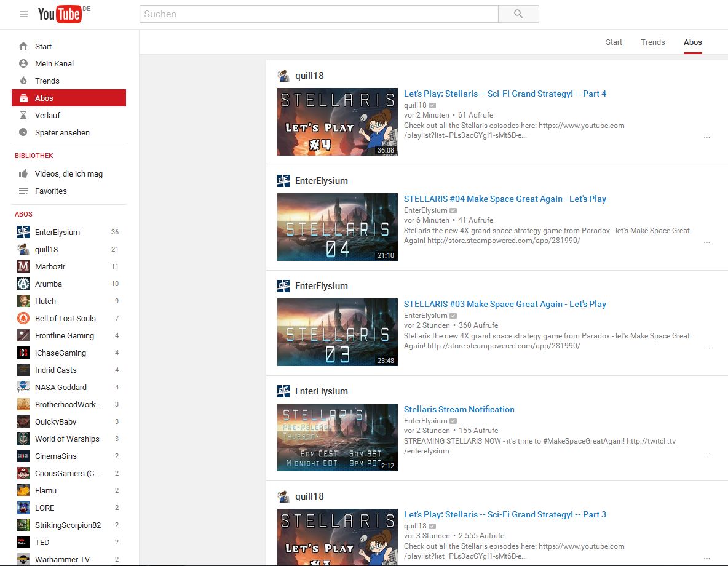Viewport: 728px width, 566px height.
Task: Click quill18 header above Part 3 video
Action: (309, 496)
